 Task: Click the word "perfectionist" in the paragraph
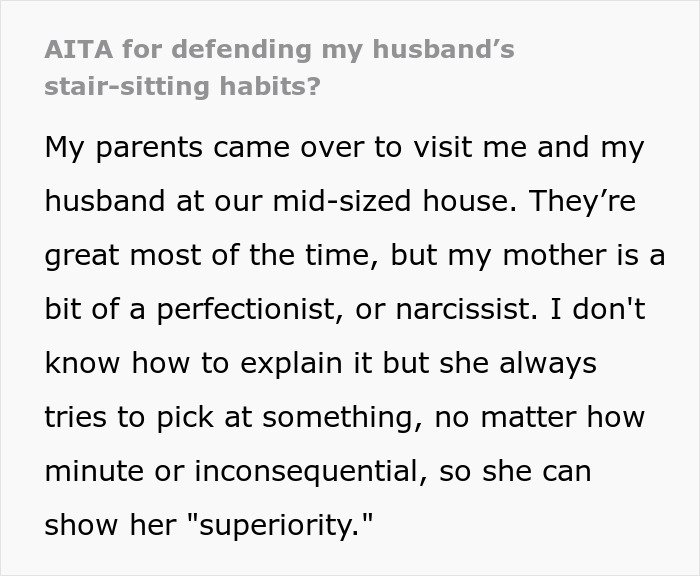coord(245,309)
